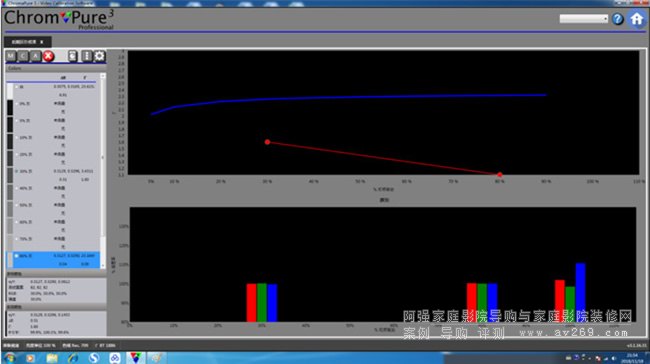Click the three-dot options icon

click(86, 56)
